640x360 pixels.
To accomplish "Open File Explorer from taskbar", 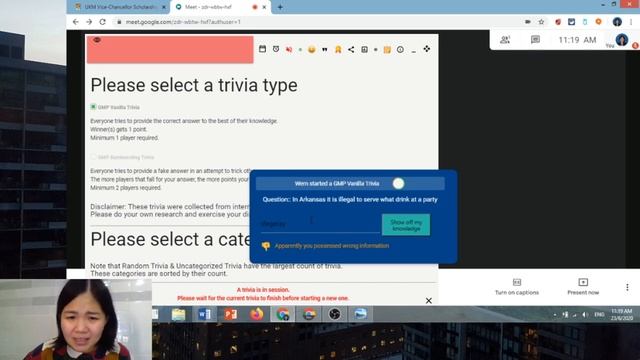I will tap(178, 314).
